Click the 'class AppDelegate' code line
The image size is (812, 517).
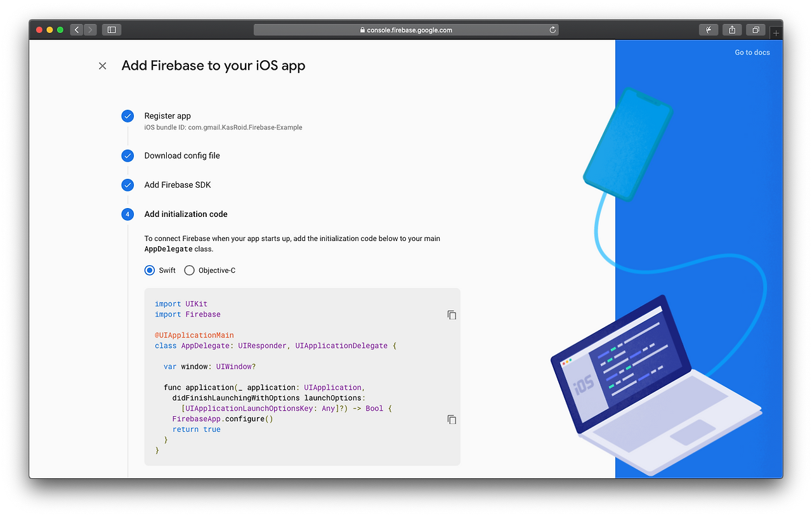[x=275, y=346]
